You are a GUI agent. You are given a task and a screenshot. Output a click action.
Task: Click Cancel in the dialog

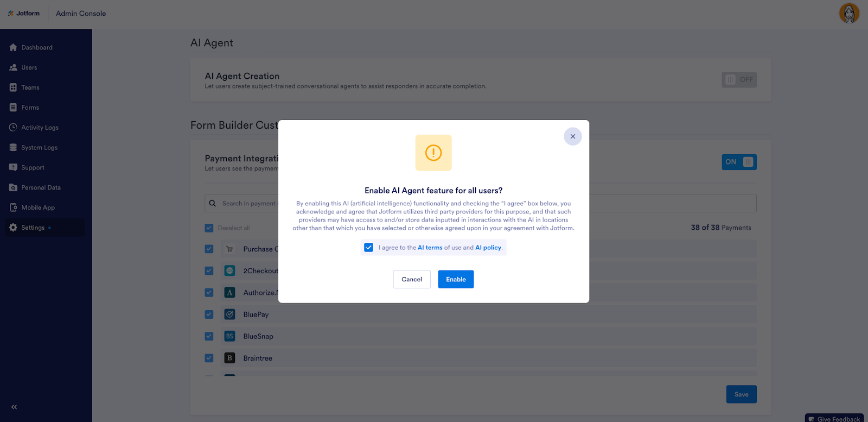tap(412, 279)
